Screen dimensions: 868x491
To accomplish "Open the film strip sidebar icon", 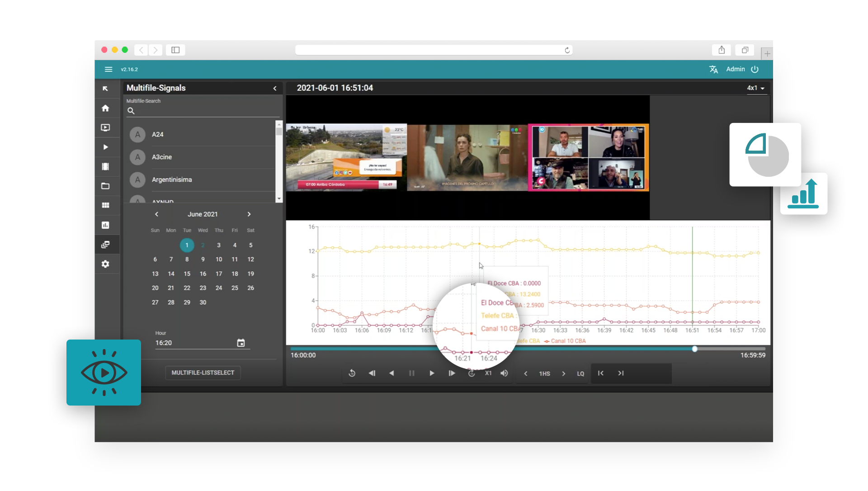I will (x=105, y=166).
